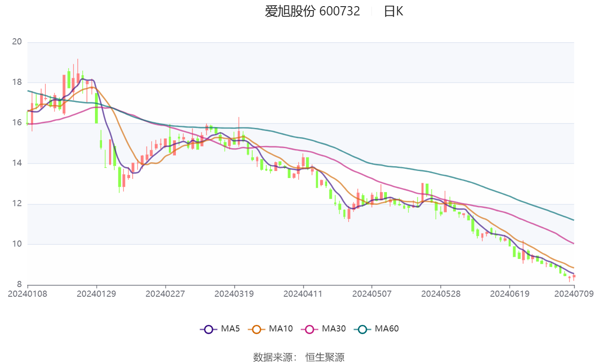598x364 pixels.
Task: Click the chart title 爱旭股份 600732
Action: click(312, 11)
